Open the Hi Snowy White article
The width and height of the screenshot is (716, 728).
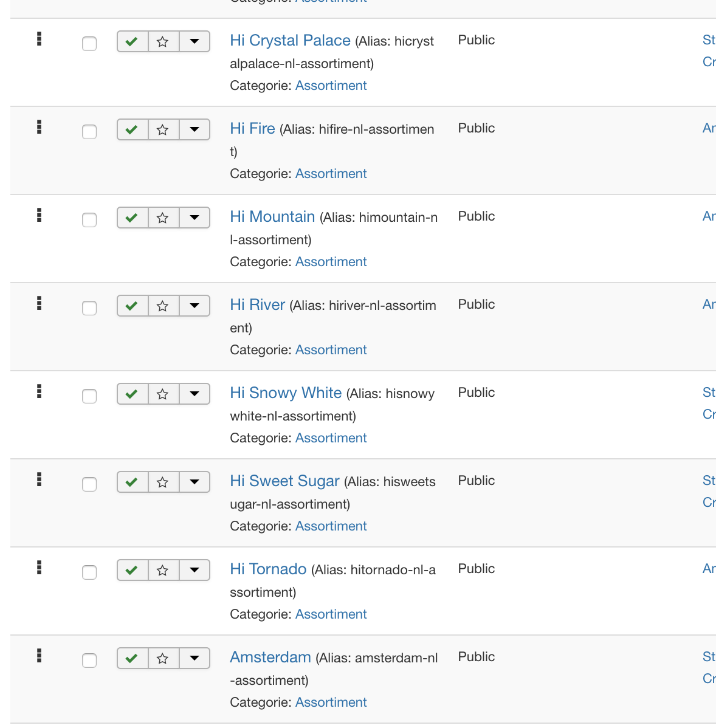286,393
